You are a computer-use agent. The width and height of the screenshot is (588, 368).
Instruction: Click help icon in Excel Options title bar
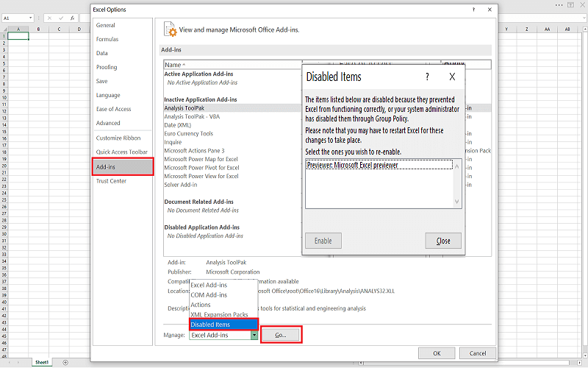[473, 10]
